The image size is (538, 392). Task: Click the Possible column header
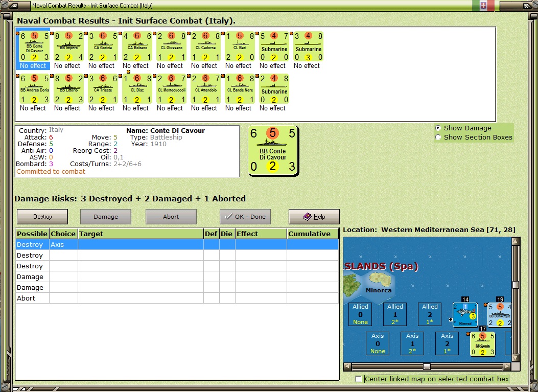(32, 234)
